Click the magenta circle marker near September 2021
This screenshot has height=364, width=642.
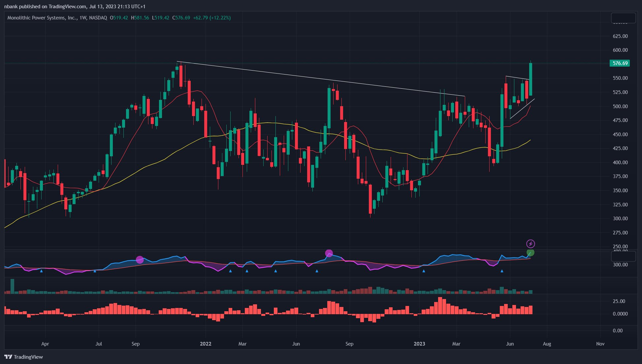coord(140,259)
